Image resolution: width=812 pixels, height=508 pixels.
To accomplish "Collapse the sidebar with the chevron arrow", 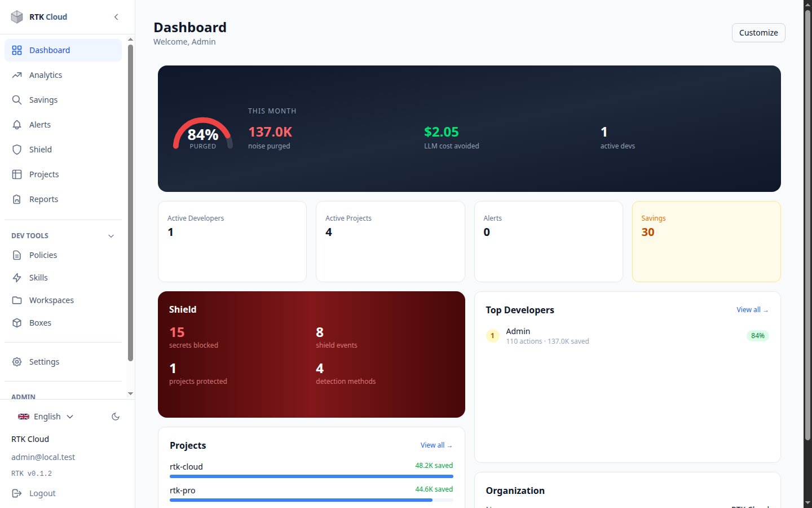I will point(116,17).
